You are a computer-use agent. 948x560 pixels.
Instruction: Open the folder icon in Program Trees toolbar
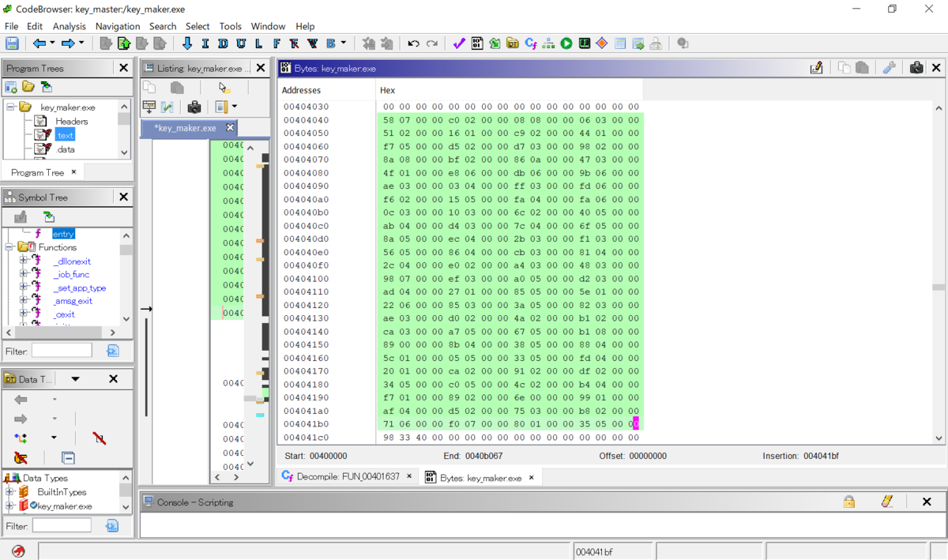tap(28, 87)
